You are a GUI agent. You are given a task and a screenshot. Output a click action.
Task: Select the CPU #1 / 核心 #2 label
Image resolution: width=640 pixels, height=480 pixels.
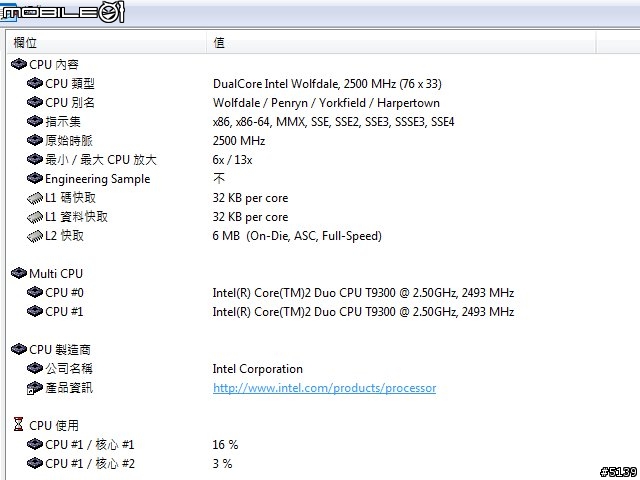point(90,463)
